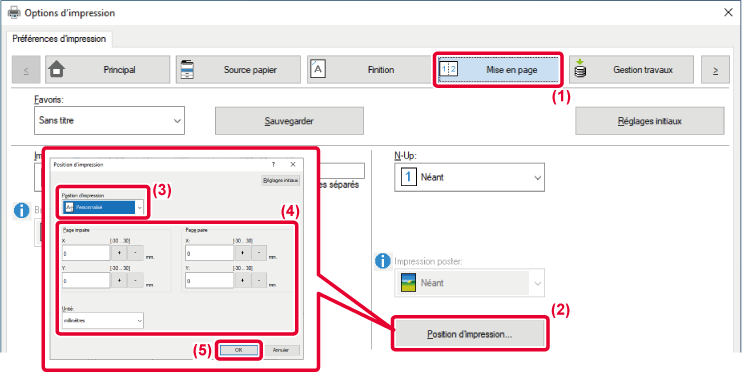Open the Finition tab
The width and height of the screenshot is (742, 372).
(370, 70)
